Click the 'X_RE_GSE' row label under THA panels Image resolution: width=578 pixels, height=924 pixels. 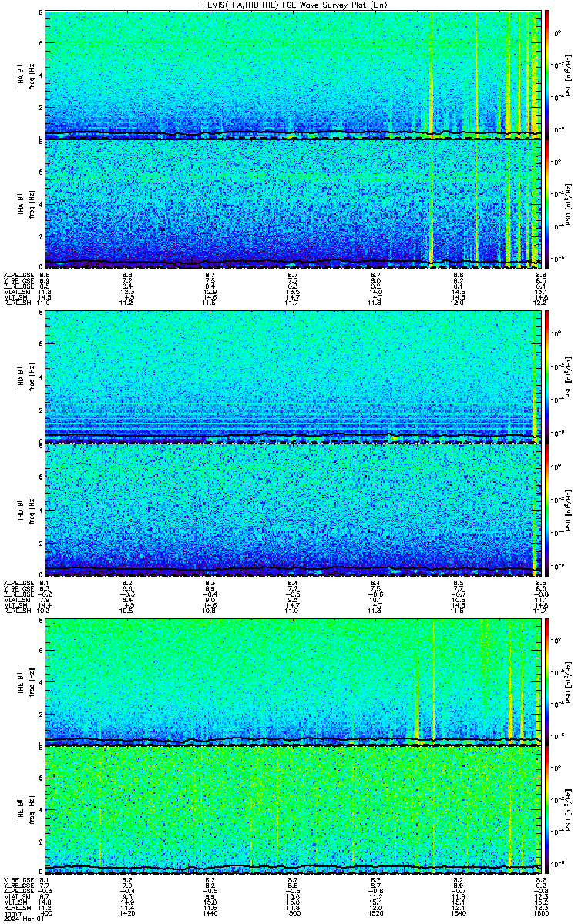[x=18, y=275]
